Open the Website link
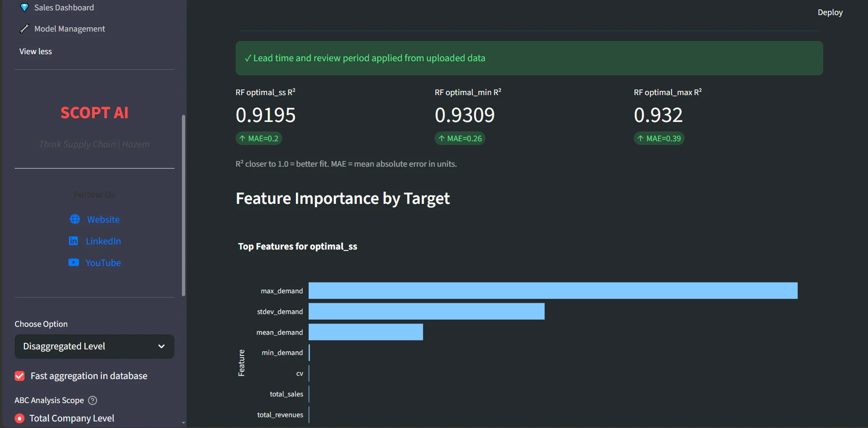Image resolution: width=868 pixels, height=428 pixels. pyautogui.click(x=103, y=219)
